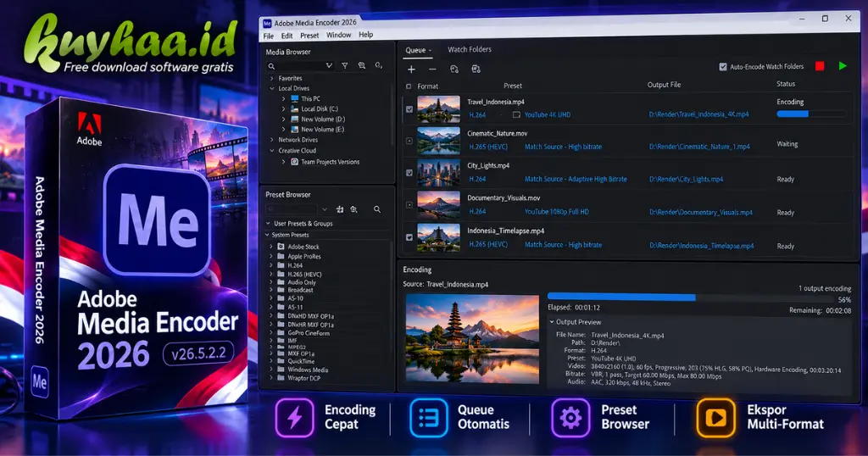Image resolution: width=868 pixels, height=456 pixels.
Task: Click the magnifier icon in Preset Browser toolbar
Action: click(377, 209)
